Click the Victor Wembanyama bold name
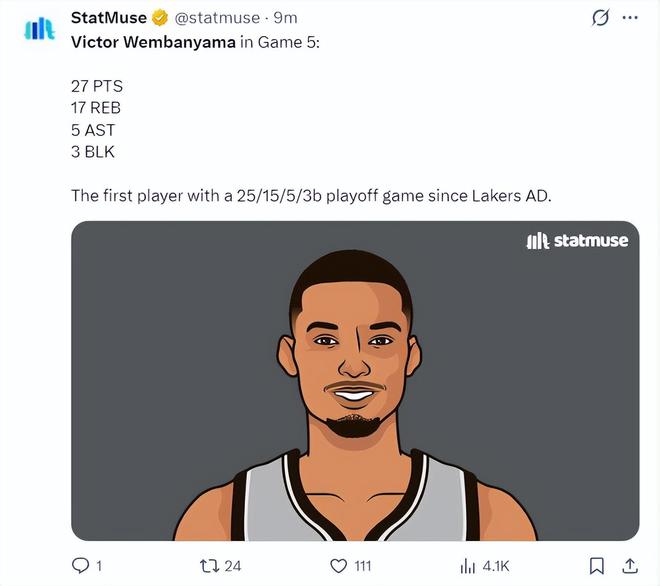 click(x=153, y=42)
